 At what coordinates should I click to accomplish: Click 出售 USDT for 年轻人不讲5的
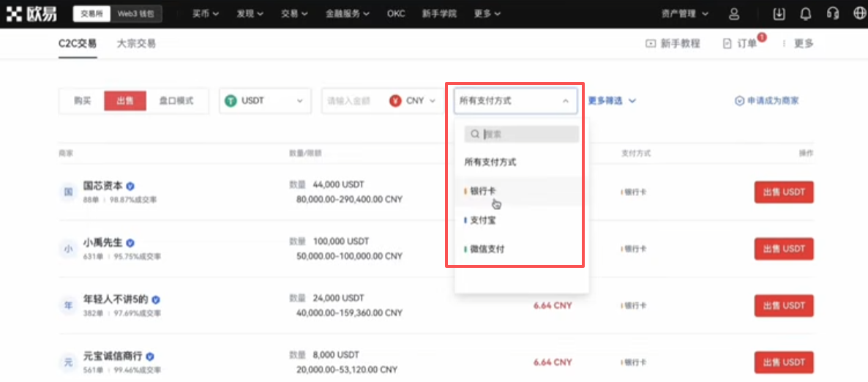784,306
